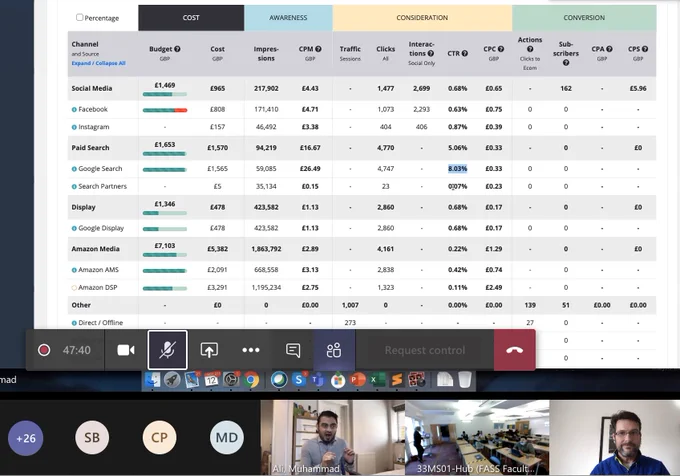Select the Other channel row label

pyautogui.click(x=81, y=305)
